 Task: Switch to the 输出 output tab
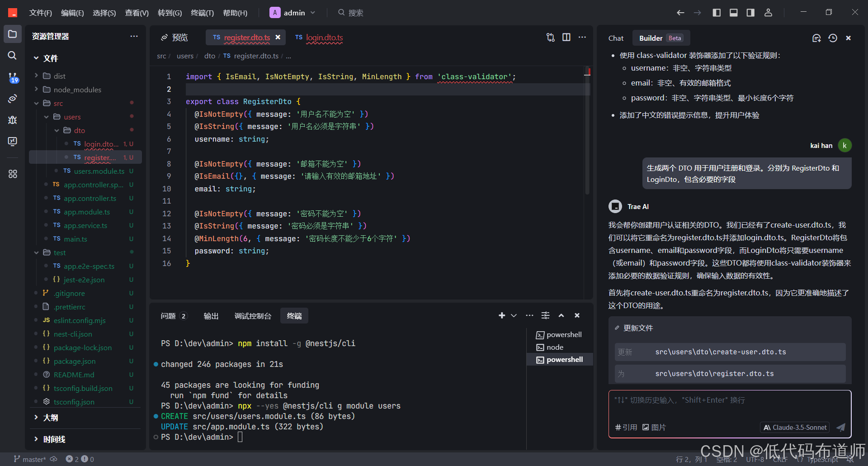[211, 316]
